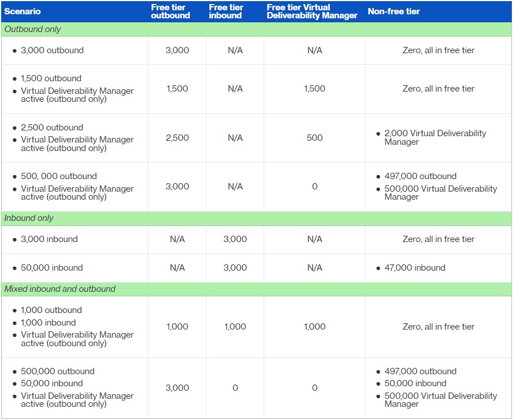Click free tier inbound '3,000' in 50,000 inbound row
Viewport: 513px width, 420px height.
point(235,268)
